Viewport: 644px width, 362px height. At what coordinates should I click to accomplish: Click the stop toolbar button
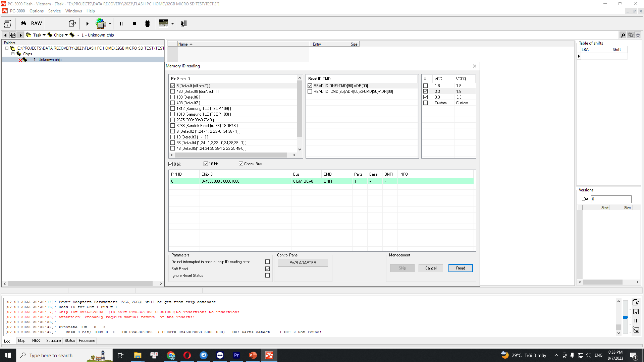pyautogui.click(x=134, y=23)
